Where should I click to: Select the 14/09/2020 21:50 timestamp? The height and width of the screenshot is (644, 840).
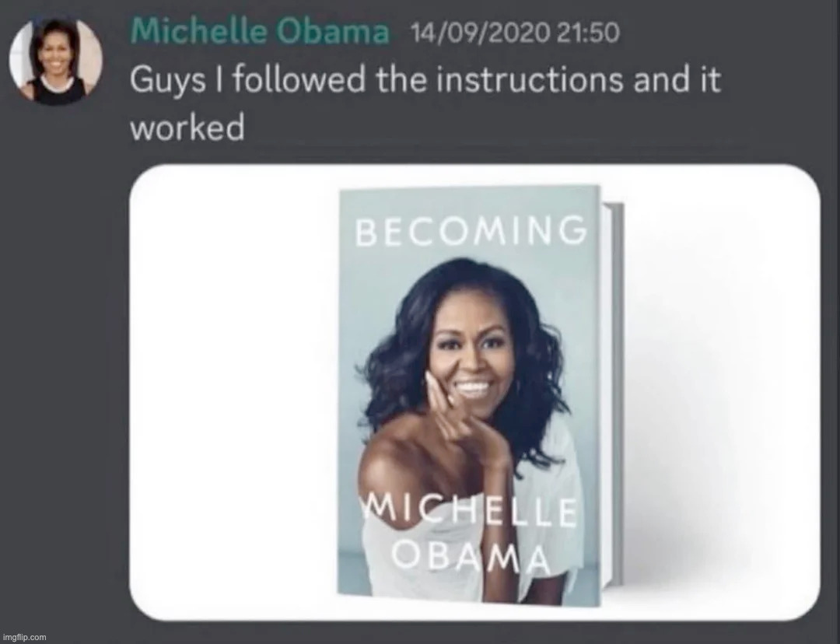(514, 33)
